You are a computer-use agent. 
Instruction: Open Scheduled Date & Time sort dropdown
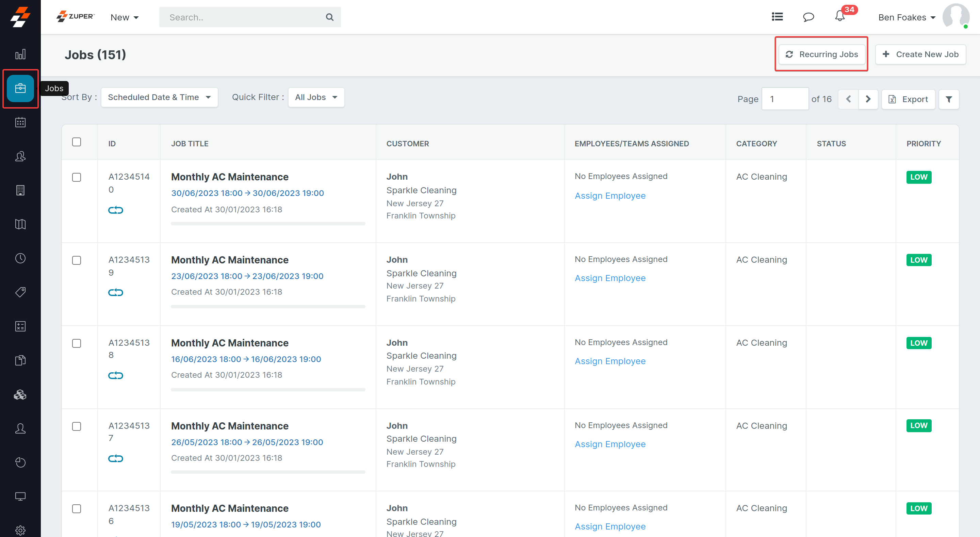159,97
